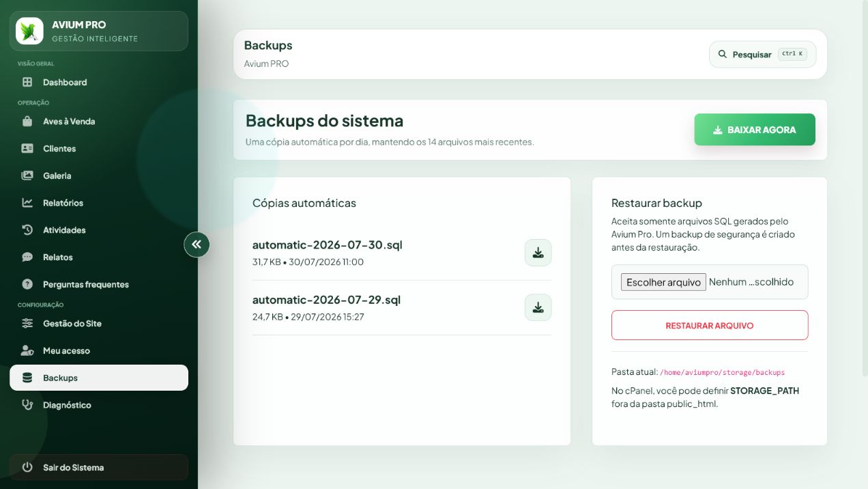Click the Meu acesso user icon
The width and height of the screenshot is (868, 489).
tap(27, 350)
